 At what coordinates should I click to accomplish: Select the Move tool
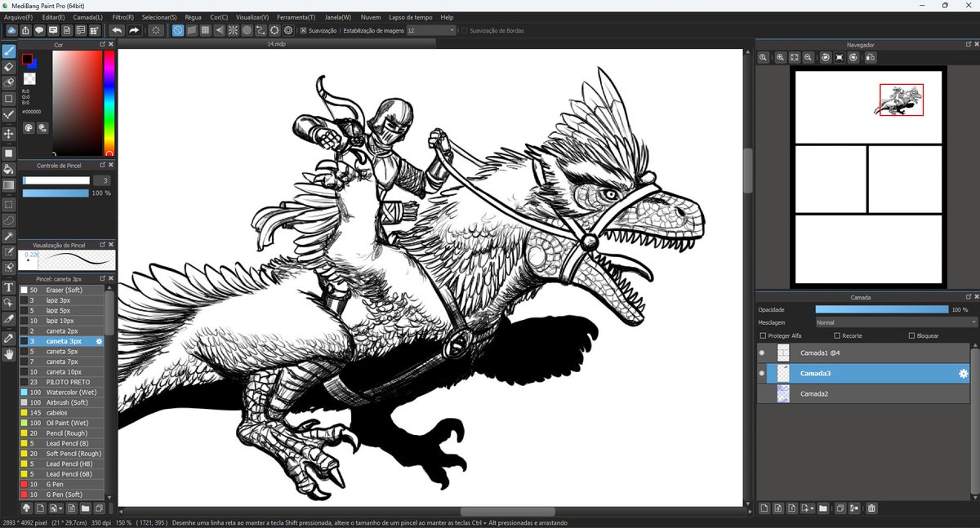click(9, 133)
